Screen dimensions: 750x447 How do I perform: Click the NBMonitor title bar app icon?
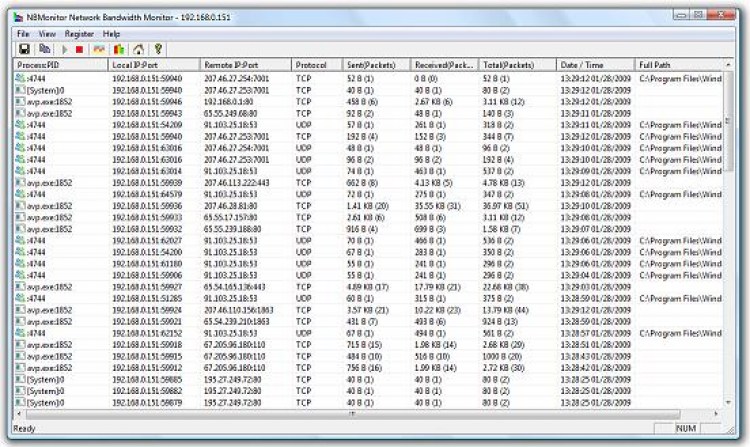tap(18, 18)
